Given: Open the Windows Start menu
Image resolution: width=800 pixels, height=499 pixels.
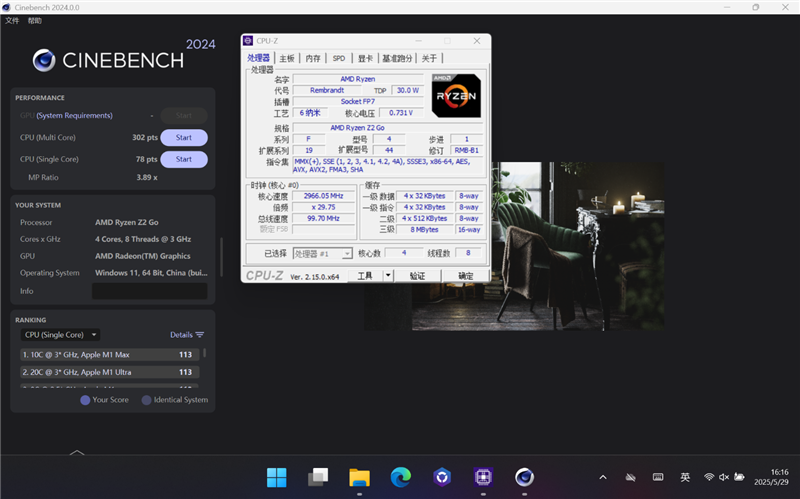Looking at the screenshot, I should (277, 478).
